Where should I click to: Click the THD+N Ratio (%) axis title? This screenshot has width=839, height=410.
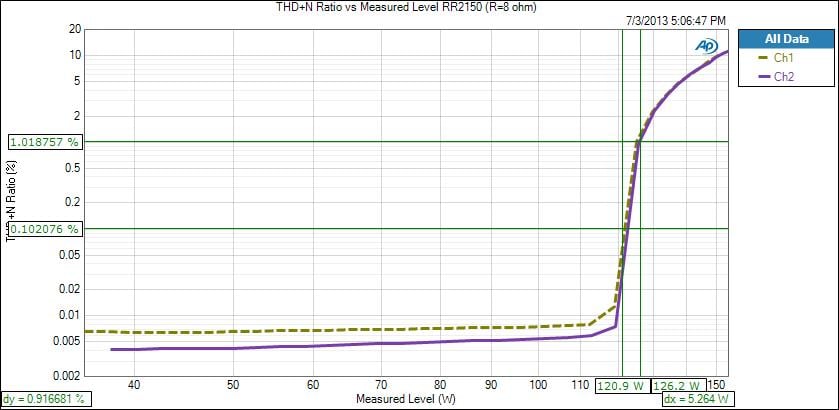coord(12,202)
